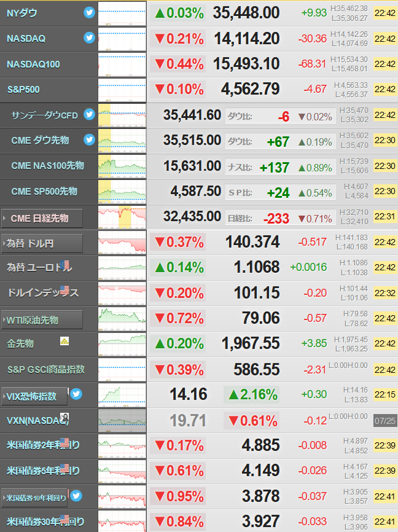
Task: Click gold futures price 1,967.55
Action: pyautogui.click(x=251, y=343)
